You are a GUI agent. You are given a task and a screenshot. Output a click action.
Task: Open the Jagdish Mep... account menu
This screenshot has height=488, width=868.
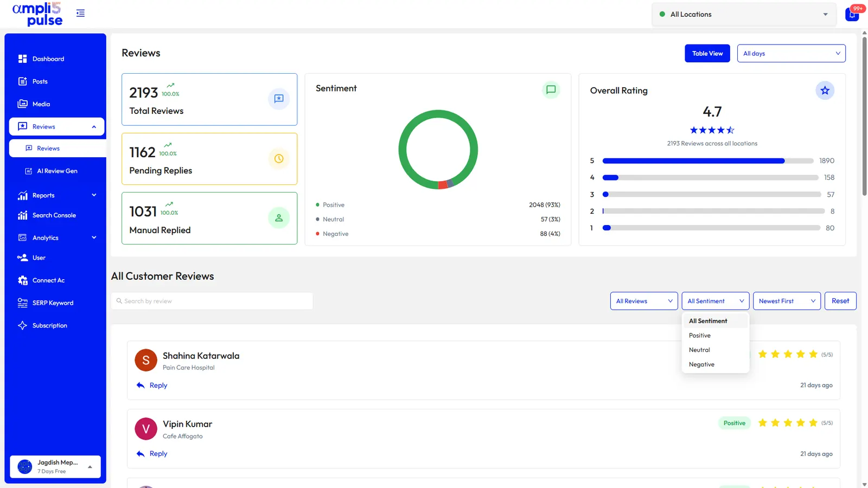(55, 466)
